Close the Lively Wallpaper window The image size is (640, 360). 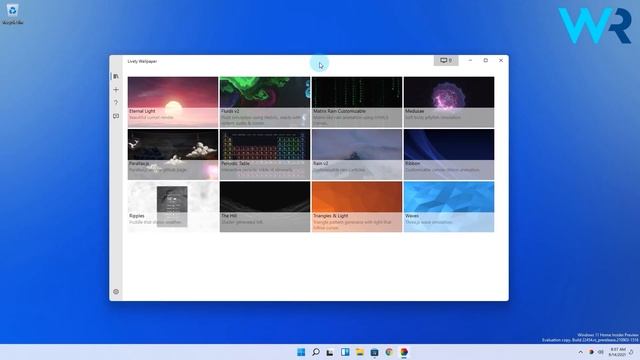coord(501,60)
